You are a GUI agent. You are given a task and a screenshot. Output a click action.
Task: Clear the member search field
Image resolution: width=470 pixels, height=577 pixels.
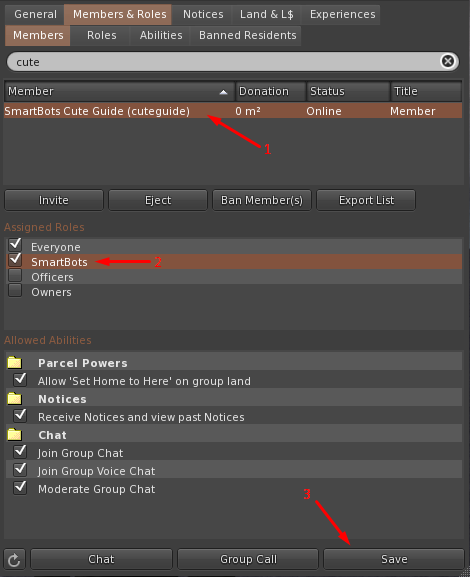[448, 61]
